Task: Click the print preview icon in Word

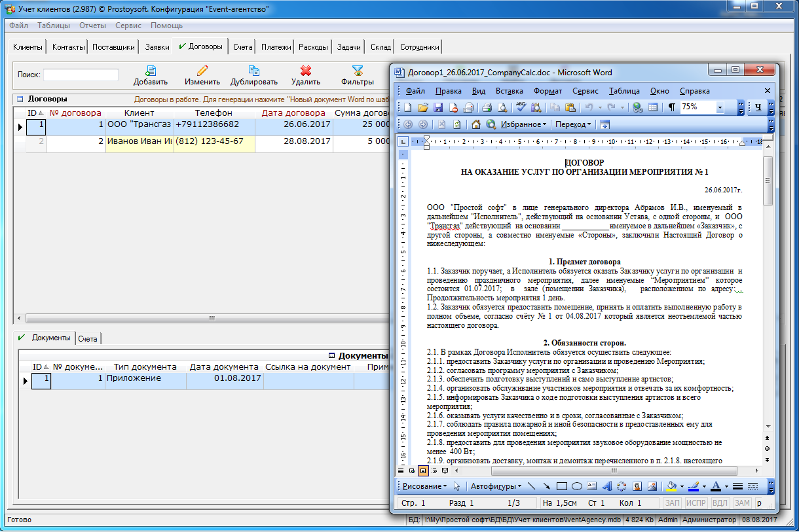Action: click(x=502, y=107)
